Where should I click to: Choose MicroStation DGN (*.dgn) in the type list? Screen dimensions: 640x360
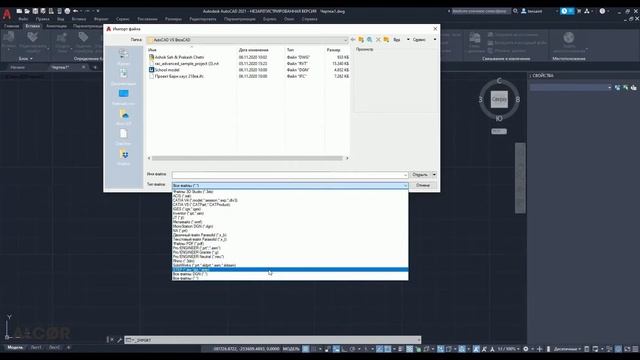(290, 226)
